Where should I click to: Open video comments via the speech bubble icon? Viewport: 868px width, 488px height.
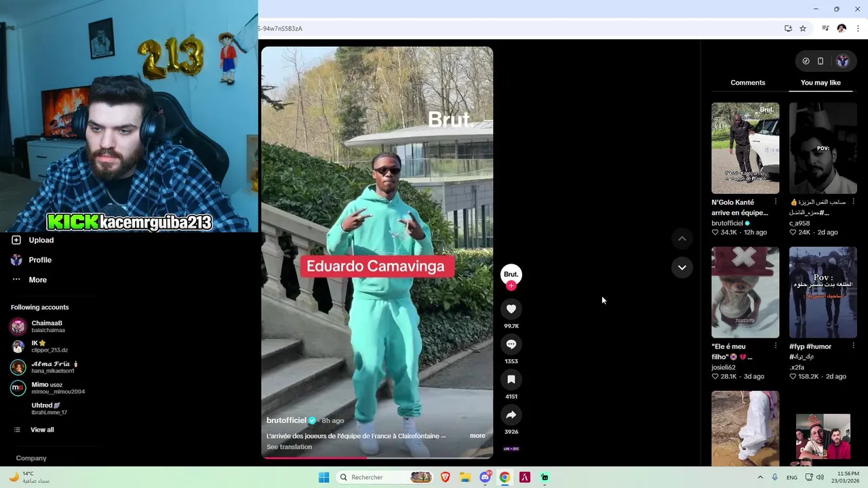click(511, 344)
